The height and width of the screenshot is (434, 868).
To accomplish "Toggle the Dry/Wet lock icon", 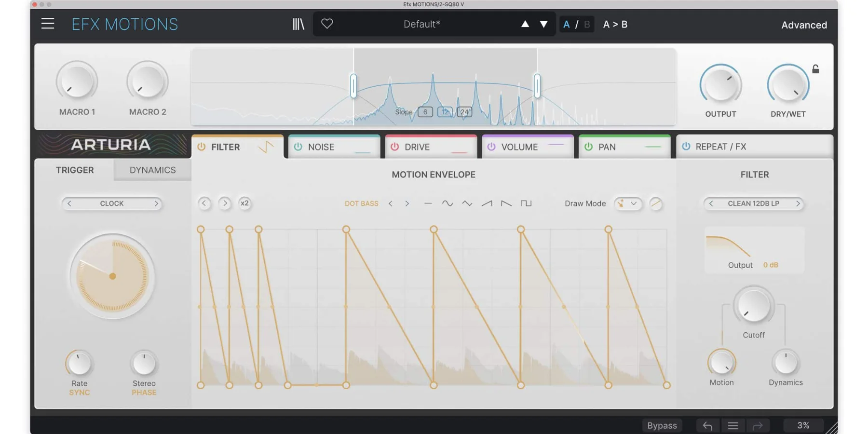I will click(815, 69).
